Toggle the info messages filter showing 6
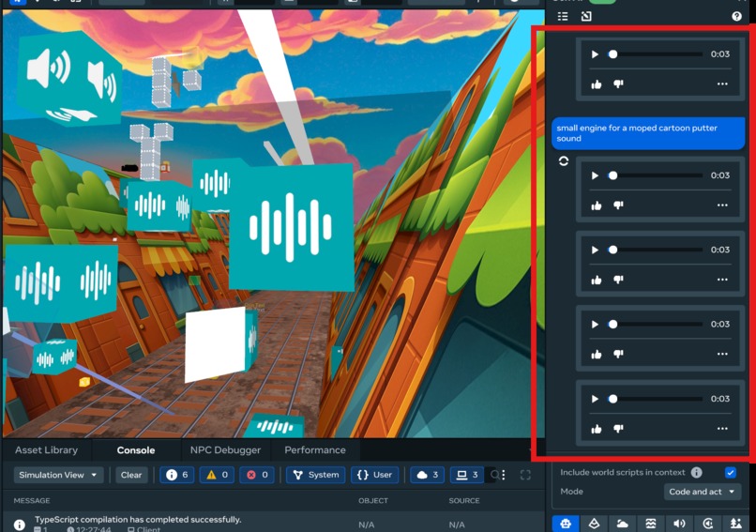 [x=177, y=475]
